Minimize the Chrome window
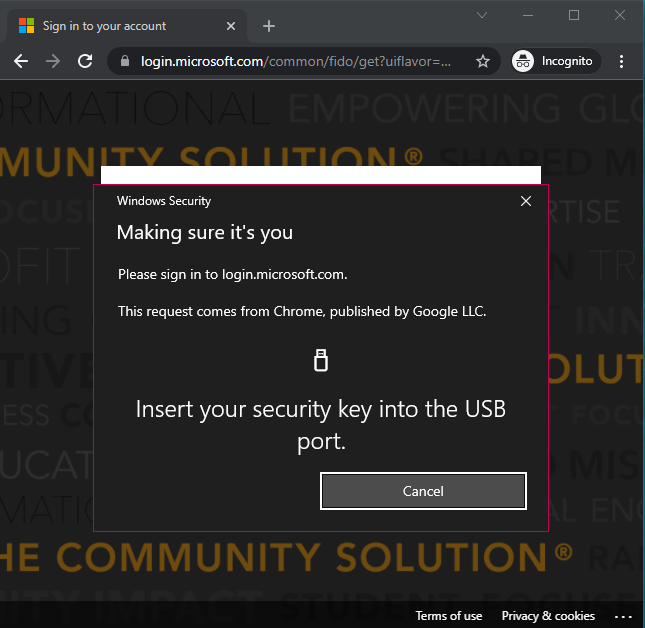The image size is (645, 628). click(x=528, y=15)
